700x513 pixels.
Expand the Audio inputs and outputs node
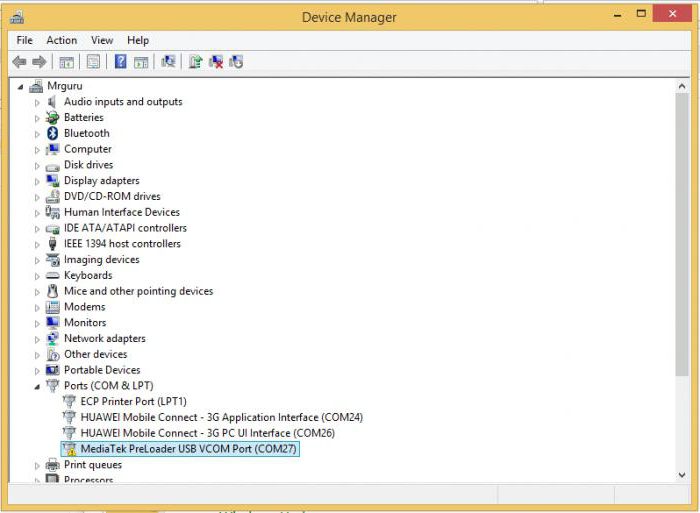37,103
